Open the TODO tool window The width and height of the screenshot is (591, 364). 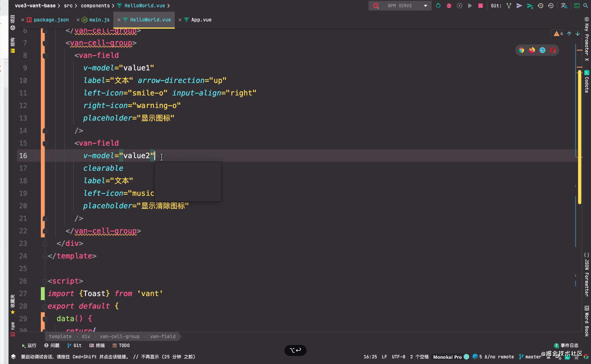coord(121,345)
